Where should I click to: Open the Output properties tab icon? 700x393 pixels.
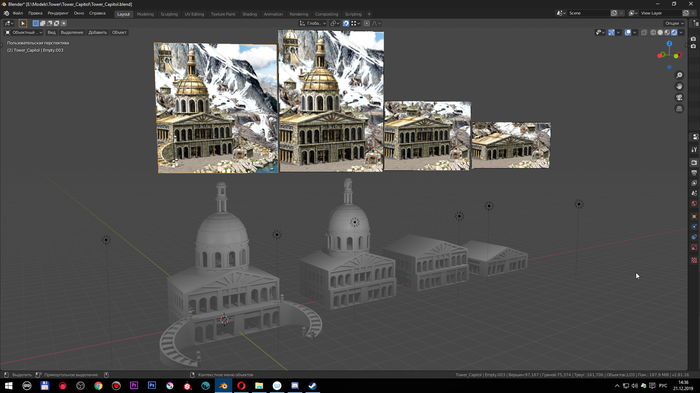coord(694,173)
